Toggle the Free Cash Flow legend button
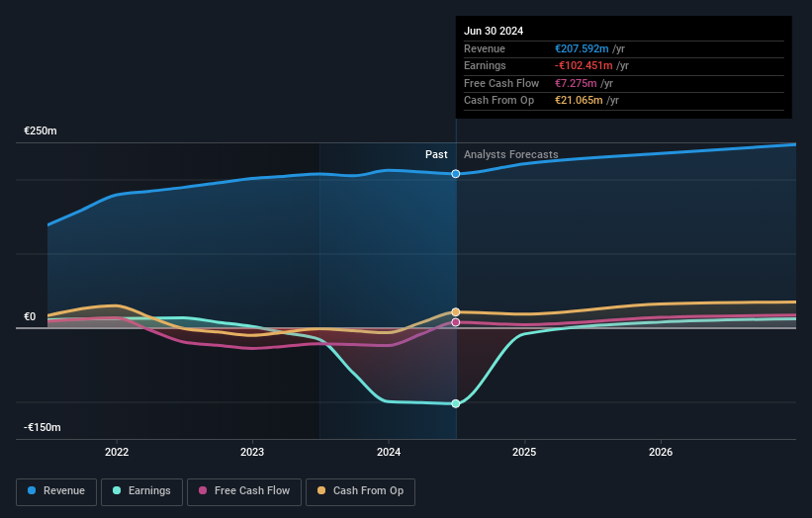This screenshot has width=812, height=518. click(244, 491)
